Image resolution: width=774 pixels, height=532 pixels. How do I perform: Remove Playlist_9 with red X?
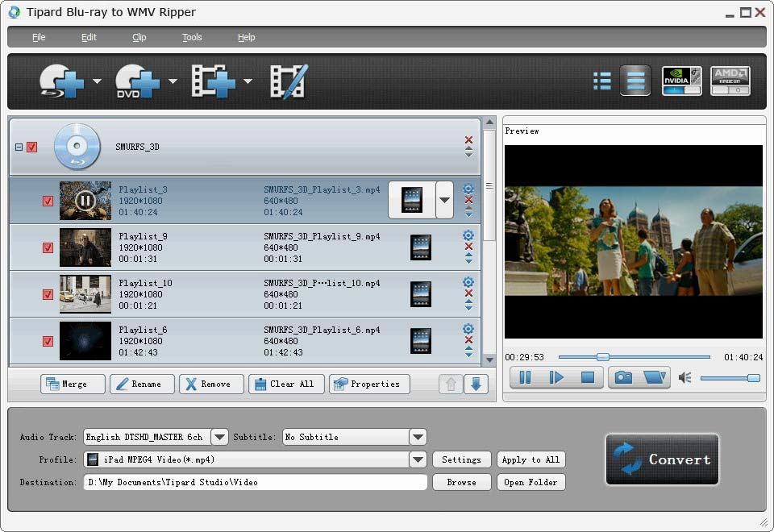coord(469,247)
